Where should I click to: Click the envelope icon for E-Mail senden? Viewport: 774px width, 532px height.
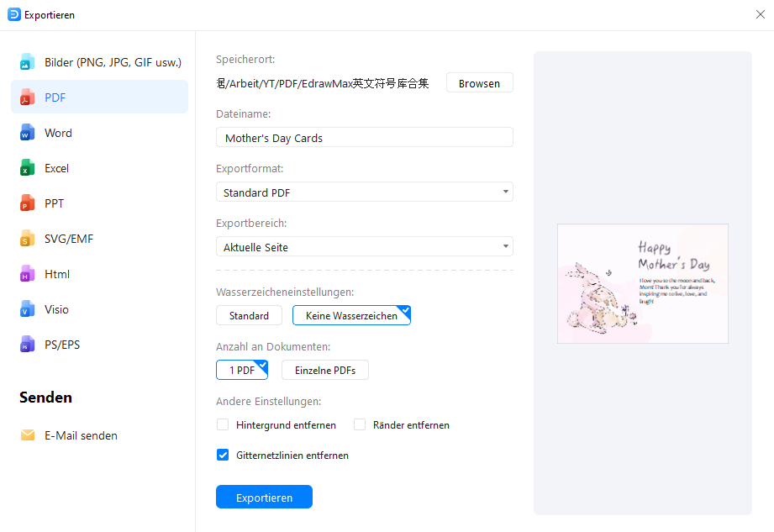click(x=28, y=435)
